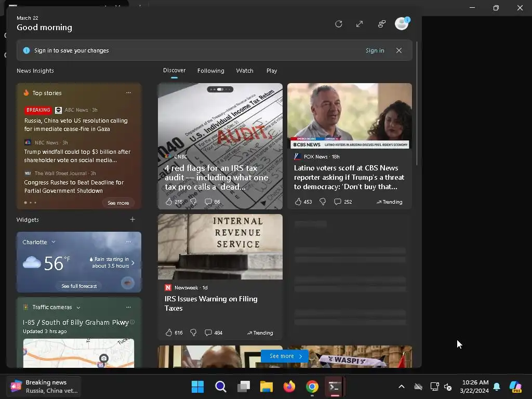Open the CBS News Latino voters thumbnail
The image size is (532, 399).
pyautogui.click(x=350, y=116)
